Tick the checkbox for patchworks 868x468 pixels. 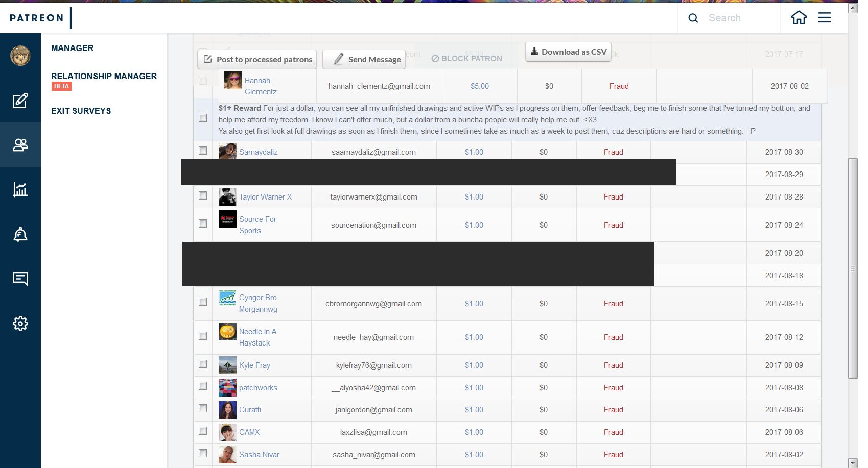203,386
